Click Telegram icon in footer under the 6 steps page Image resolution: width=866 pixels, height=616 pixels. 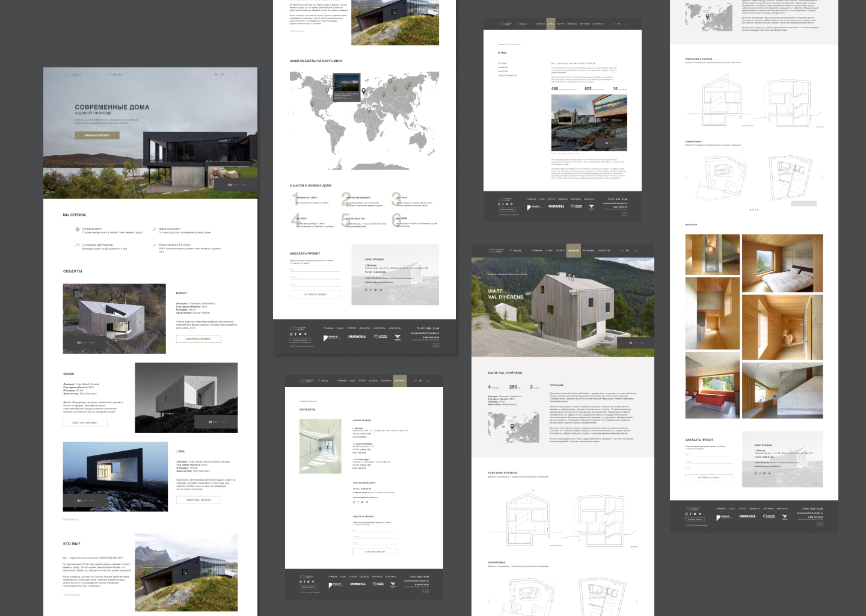[306, 334]
